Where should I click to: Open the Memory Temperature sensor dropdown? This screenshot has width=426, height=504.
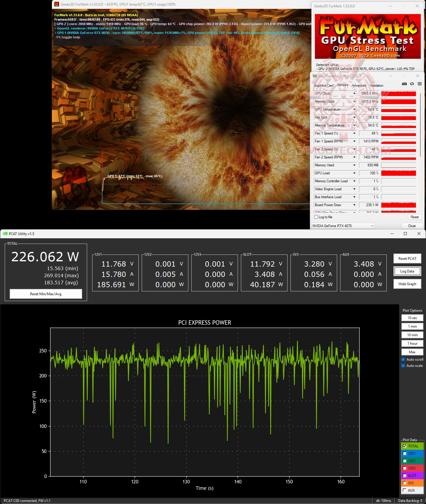354,125
